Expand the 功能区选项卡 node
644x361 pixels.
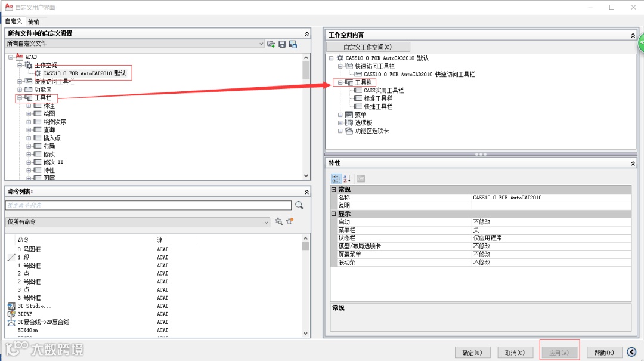[340, 131]
